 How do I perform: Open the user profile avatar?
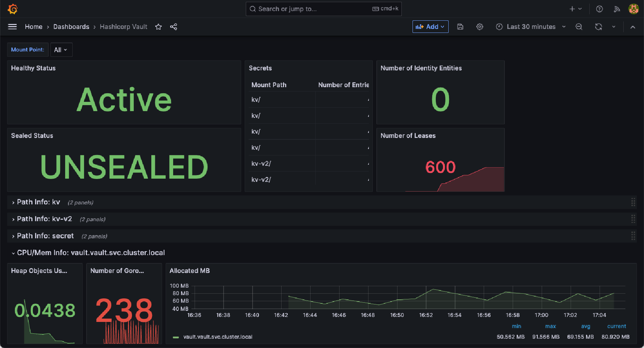[x=634, y=9]
